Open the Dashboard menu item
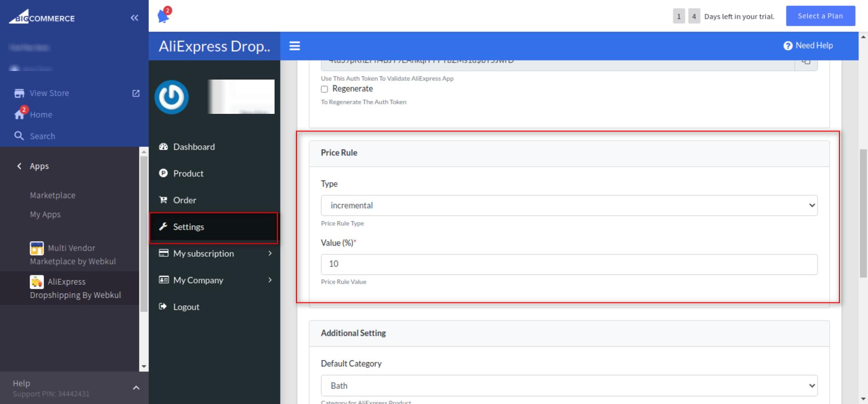Screen dimensions: 868x404 (x=214, y=147)
